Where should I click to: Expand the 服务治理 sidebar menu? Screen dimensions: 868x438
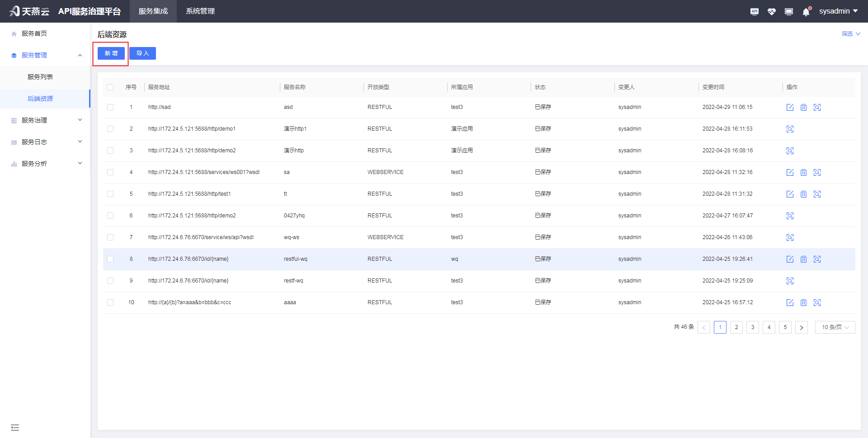pos(45,120)
